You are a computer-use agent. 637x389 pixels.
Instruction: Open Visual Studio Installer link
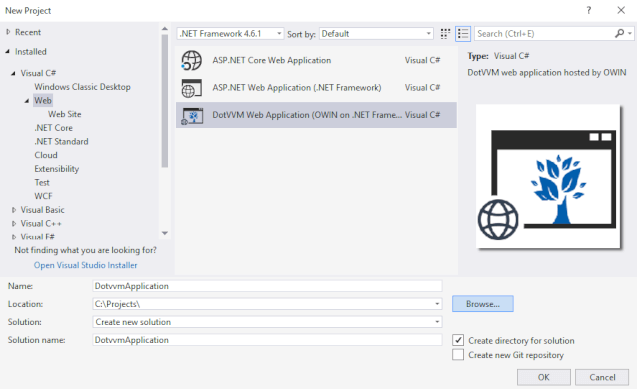85,265
